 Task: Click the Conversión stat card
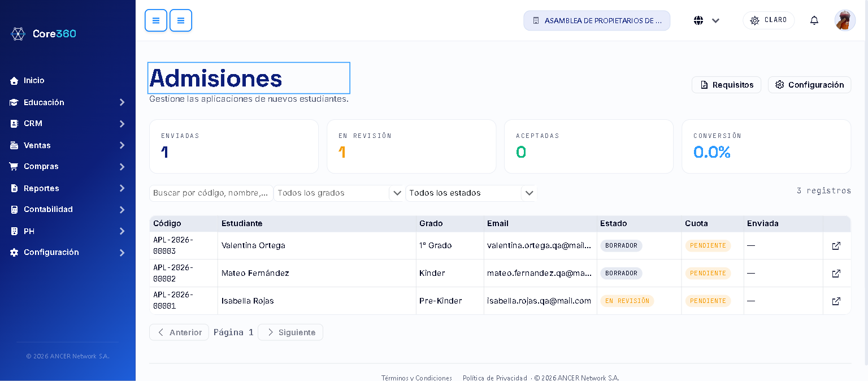coord(766,146)
